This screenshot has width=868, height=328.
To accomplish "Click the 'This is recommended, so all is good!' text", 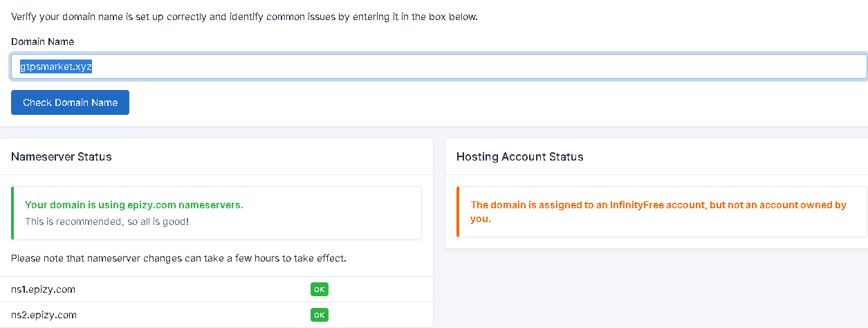I will point(107,221).
